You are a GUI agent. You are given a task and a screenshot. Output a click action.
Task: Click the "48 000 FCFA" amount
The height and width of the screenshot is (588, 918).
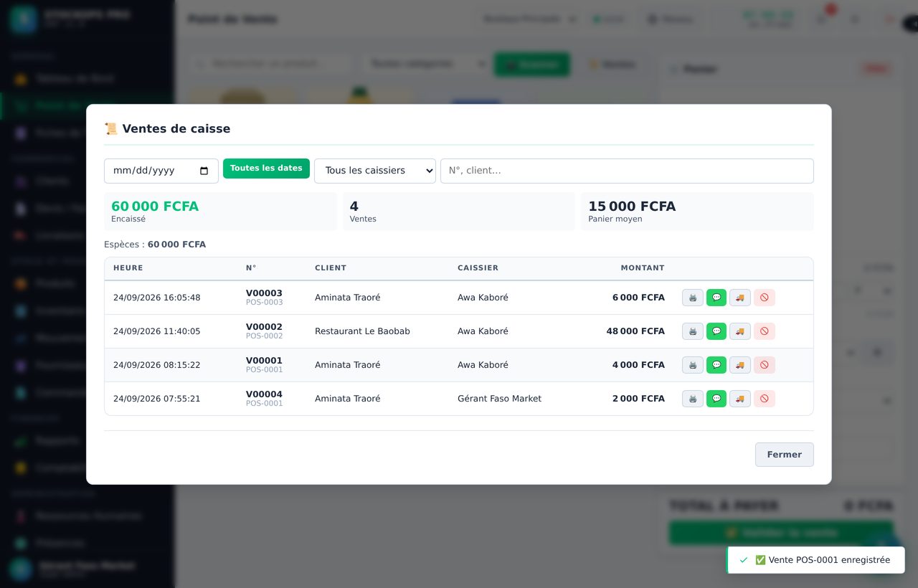(x=635, y=331)
